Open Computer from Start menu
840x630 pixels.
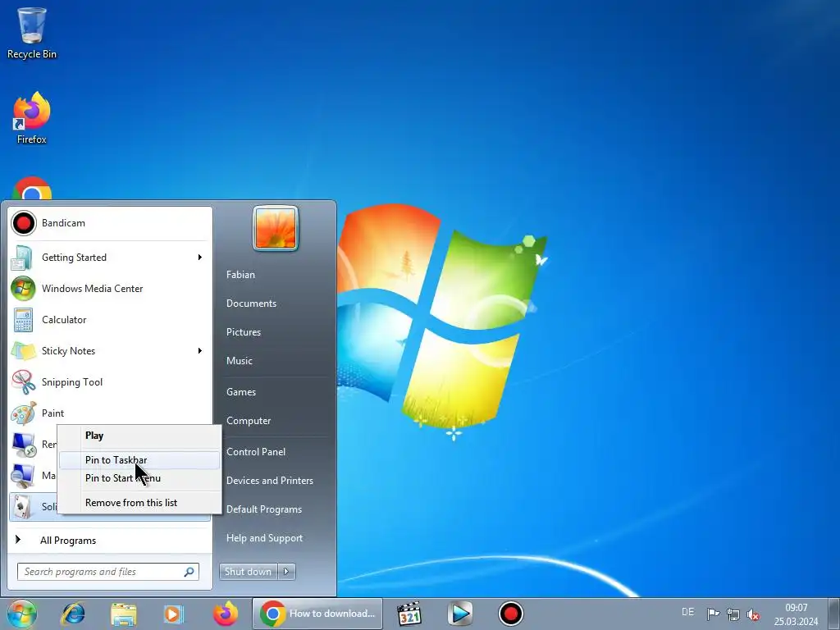[x=249, y=421]
